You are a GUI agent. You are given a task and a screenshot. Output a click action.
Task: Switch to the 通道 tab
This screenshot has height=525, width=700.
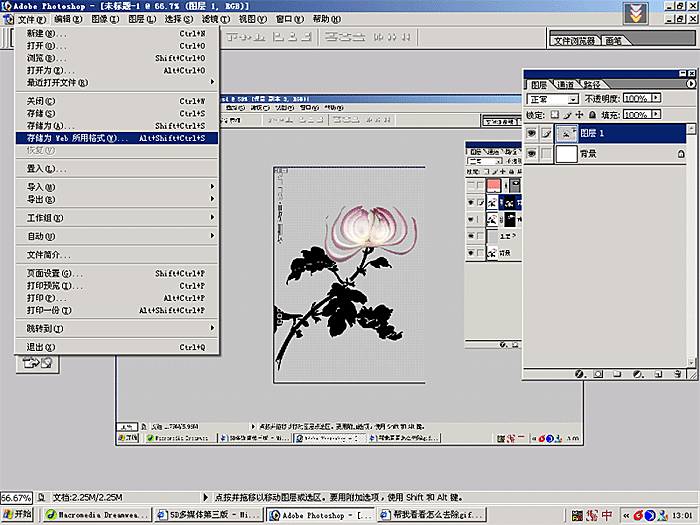point(566,84)
